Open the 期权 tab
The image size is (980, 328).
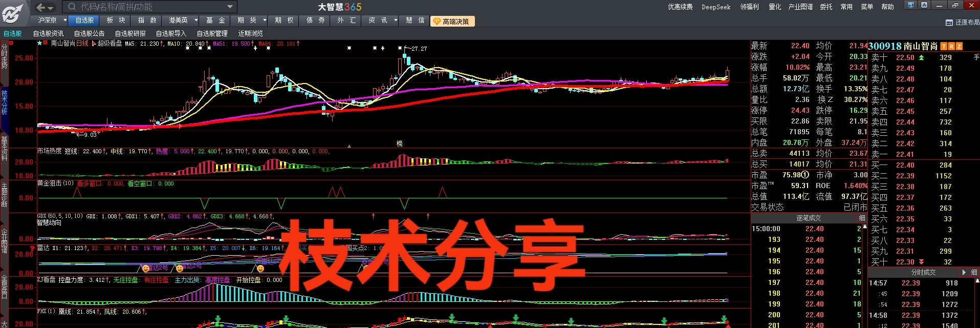point(284,20)
